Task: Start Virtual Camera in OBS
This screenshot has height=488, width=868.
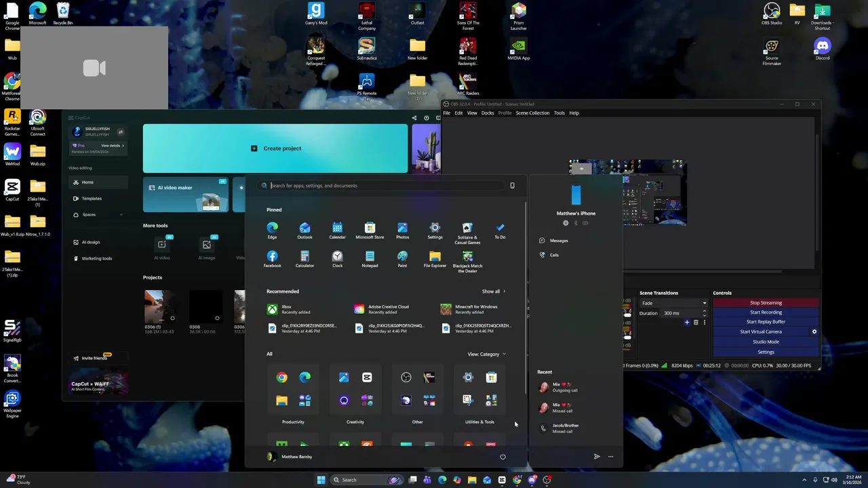Action: point(761,331)
